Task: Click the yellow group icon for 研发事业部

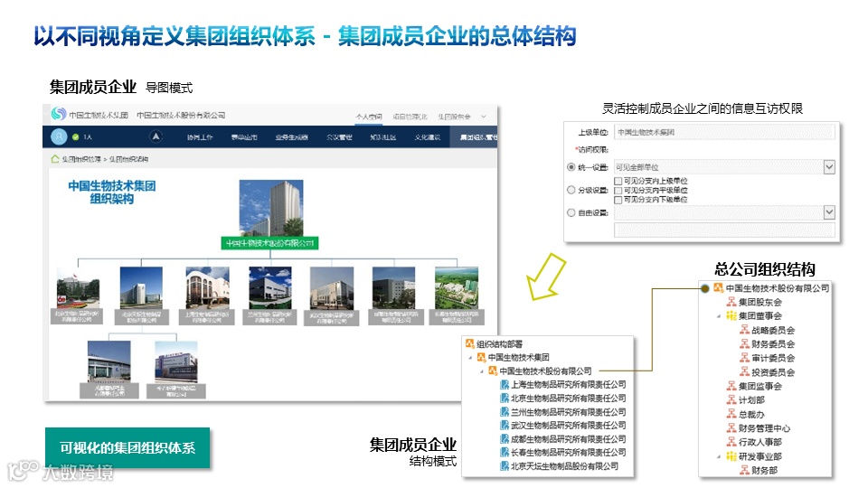Action: click(x=731, y=455)
